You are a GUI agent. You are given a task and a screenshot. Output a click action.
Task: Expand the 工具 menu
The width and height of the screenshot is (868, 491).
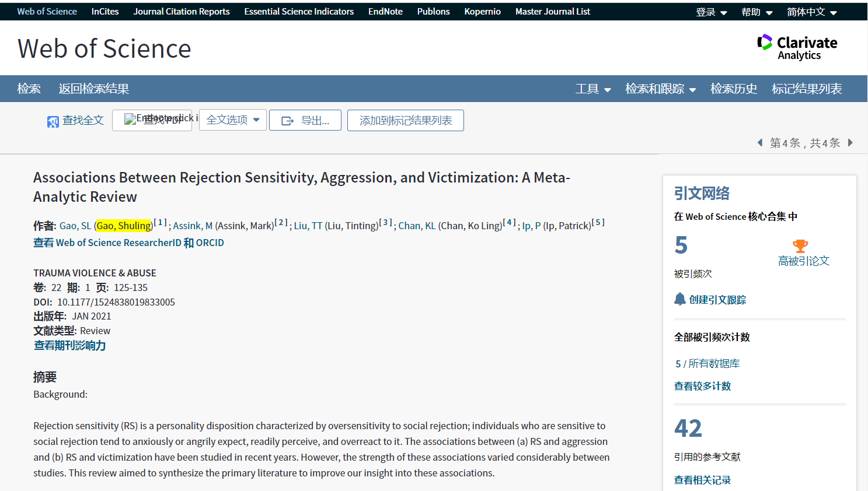click(x=593, y=89)
